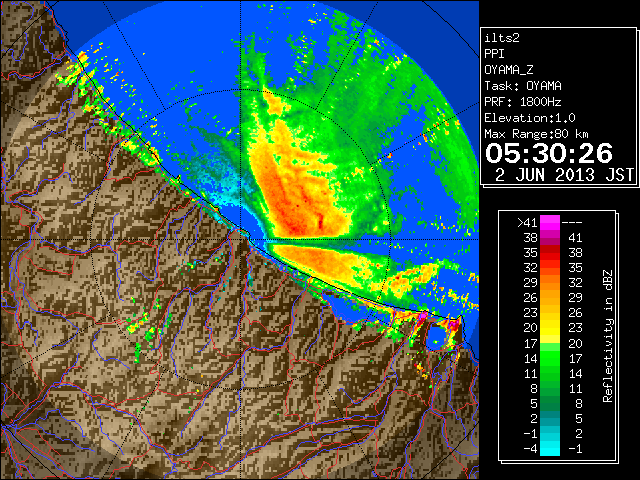This screenshot has height=480, width=640.
Task: Click the "ilts2" label in the info box
Action: (502, 38)
